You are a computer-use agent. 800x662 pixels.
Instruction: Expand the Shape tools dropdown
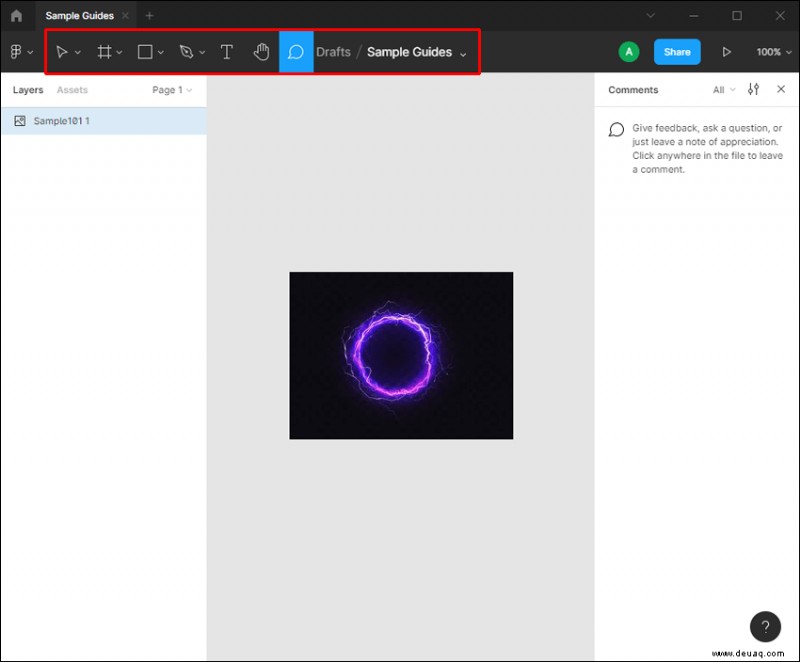tap(159, 53)
